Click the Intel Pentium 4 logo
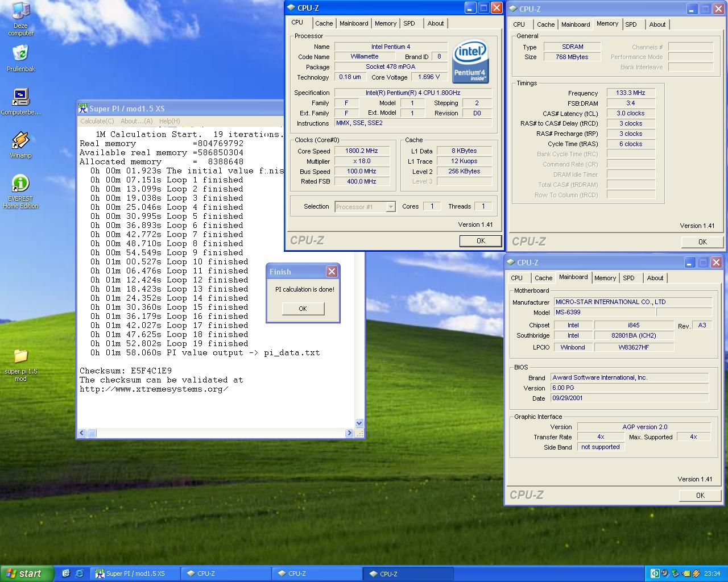The image size is (728, 582). coord(470,61)
